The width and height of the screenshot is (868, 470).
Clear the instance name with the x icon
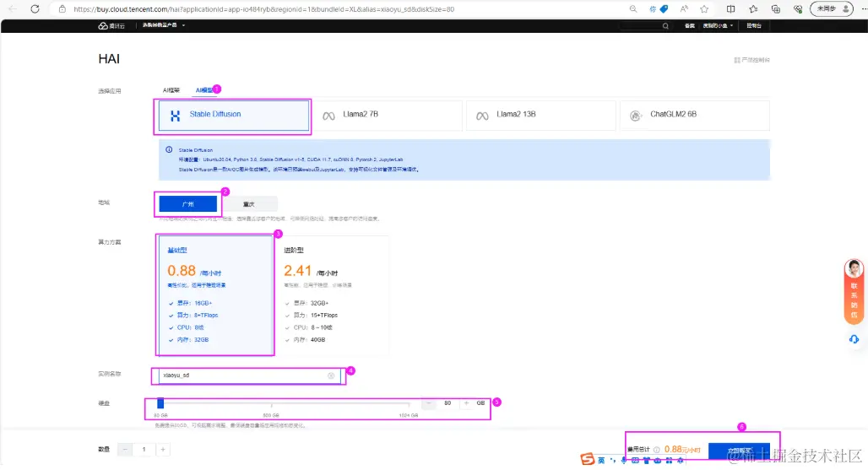[331, 376]
